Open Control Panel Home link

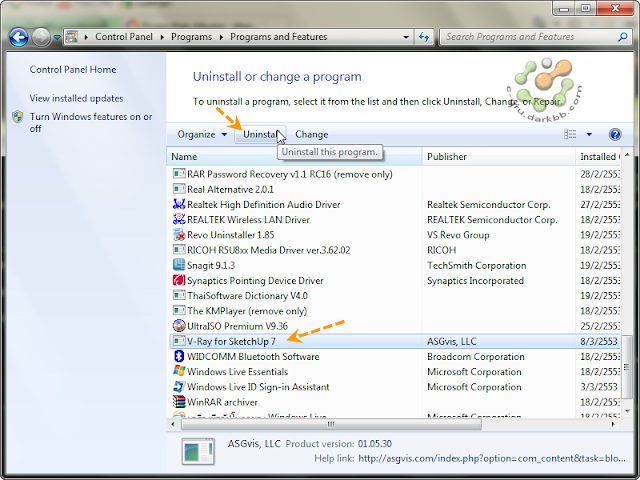73,69
